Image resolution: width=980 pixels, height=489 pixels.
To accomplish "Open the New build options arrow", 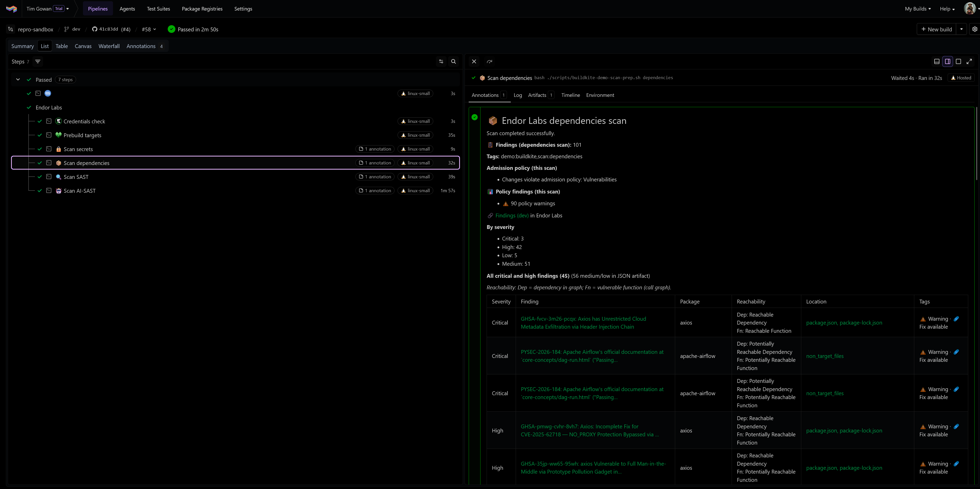I will pyautogui.click(x=961, y=29).
